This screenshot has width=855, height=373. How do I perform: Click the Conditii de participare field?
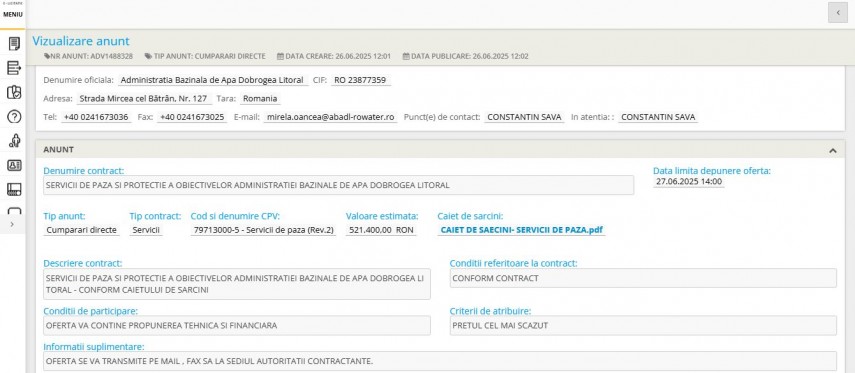pos(237,326)
